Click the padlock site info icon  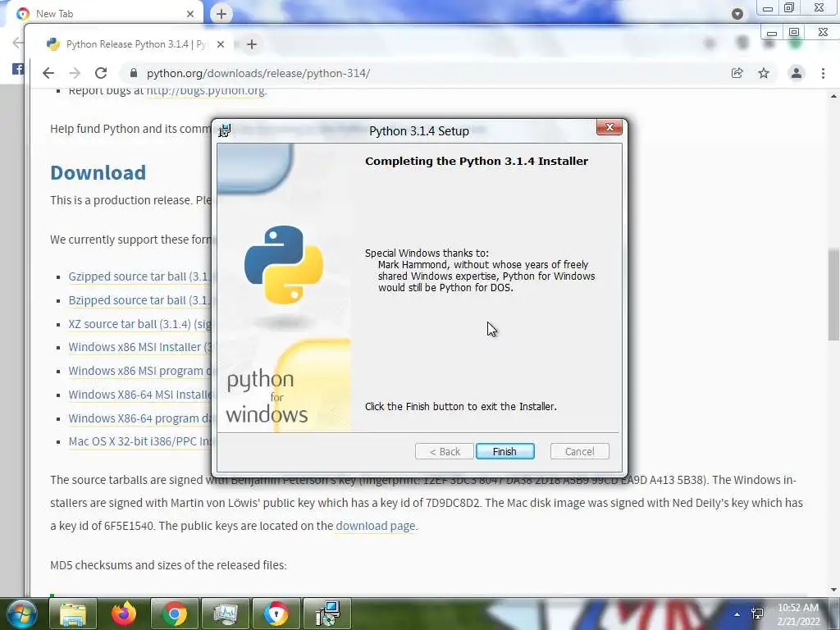coord(134,73)
